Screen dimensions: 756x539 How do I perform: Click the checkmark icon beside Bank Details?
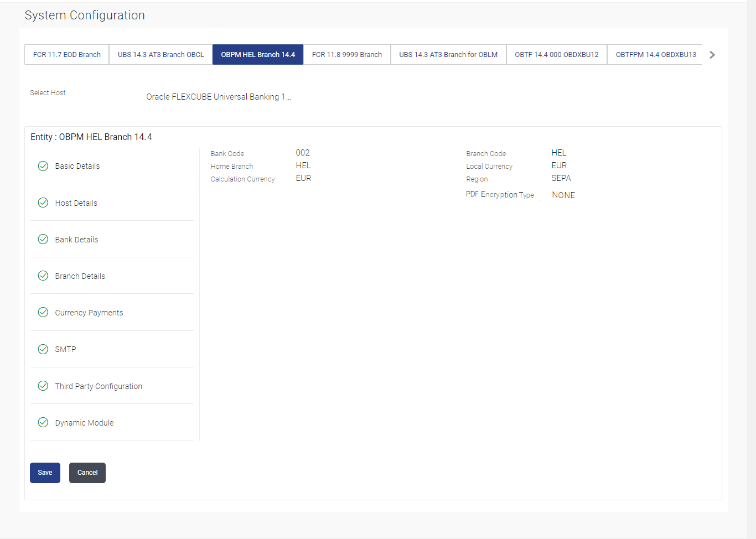coord(43,239)
